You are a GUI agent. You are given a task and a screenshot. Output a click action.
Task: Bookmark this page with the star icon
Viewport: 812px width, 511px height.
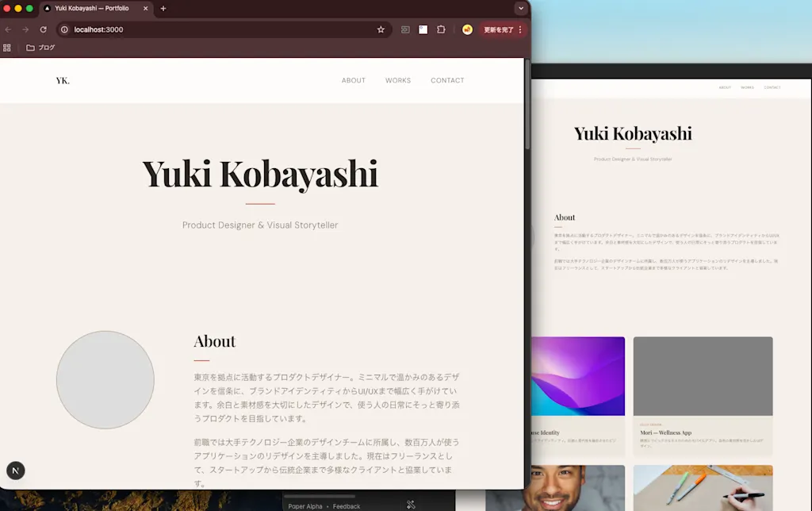pos(381,29)
